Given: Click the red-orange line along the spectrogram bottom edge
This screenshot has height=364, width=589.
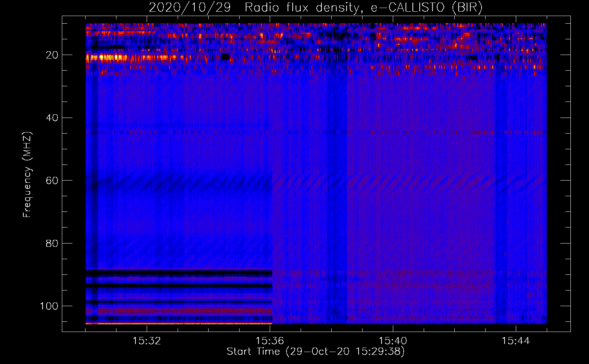Looking at the screenshot, I should pos(179,323).
